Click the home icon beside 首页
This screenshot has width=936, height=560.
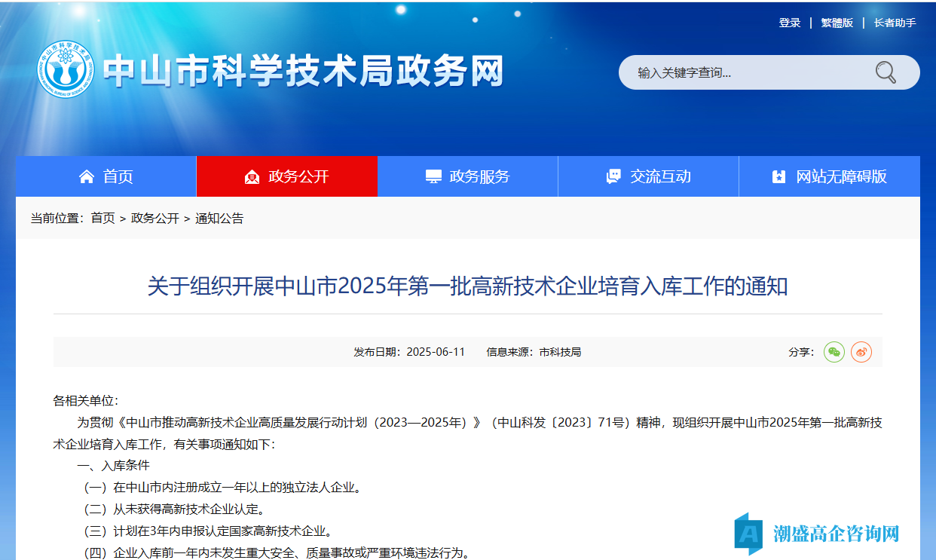pos(87,176)
